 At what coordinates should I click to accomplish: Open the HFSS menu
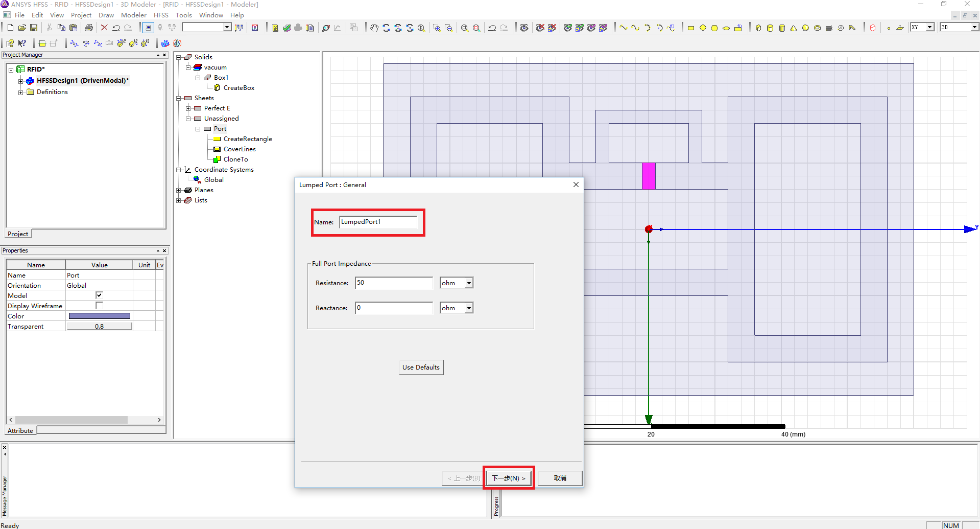click(x=161, y=15)
